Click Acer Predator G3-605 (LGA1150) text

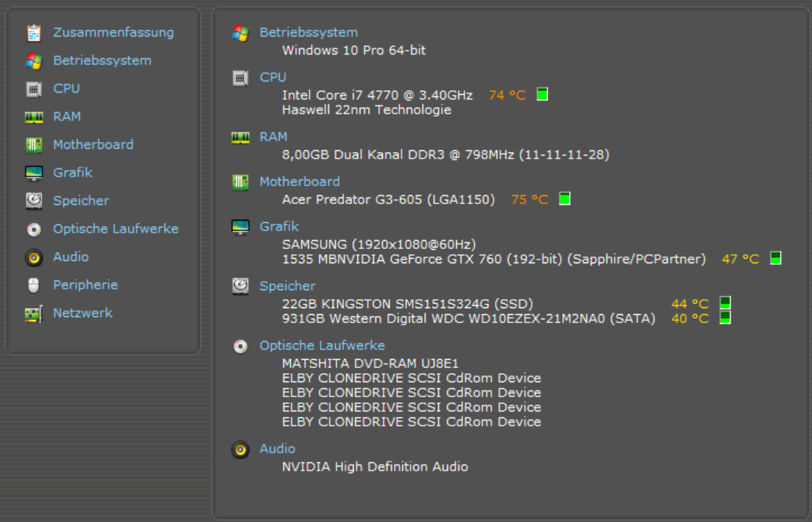tap(388, 200)
